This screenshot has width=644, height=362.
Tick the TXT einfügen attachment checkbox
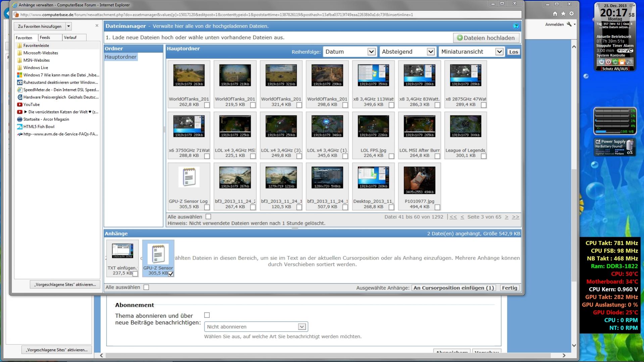coord(135,274)
